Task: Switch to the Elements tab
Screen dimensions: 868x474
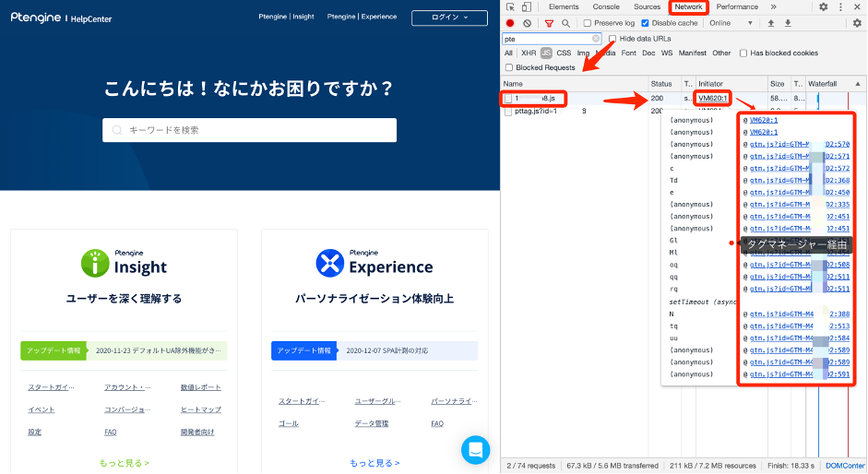Action: point(564,7)
